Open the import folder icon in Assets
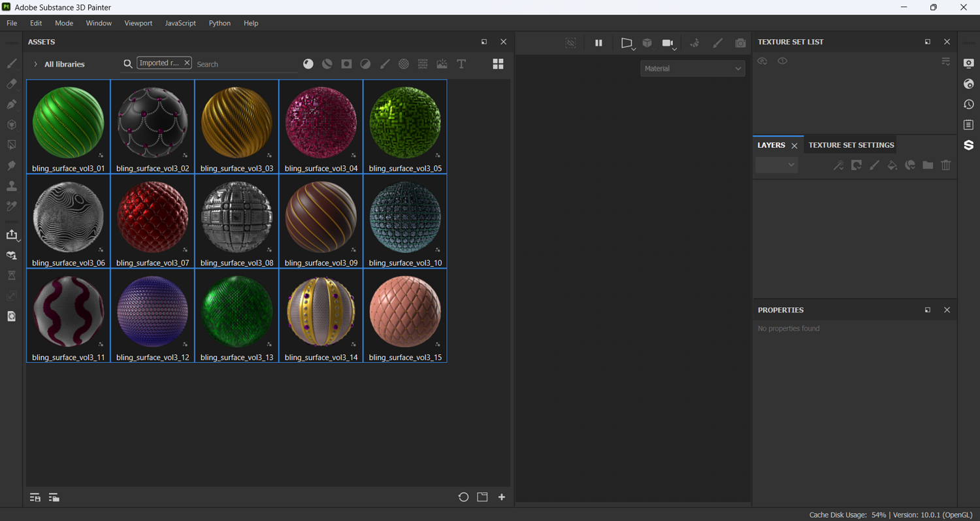This screenshot has height=521, width=980. tap(482, 497)
